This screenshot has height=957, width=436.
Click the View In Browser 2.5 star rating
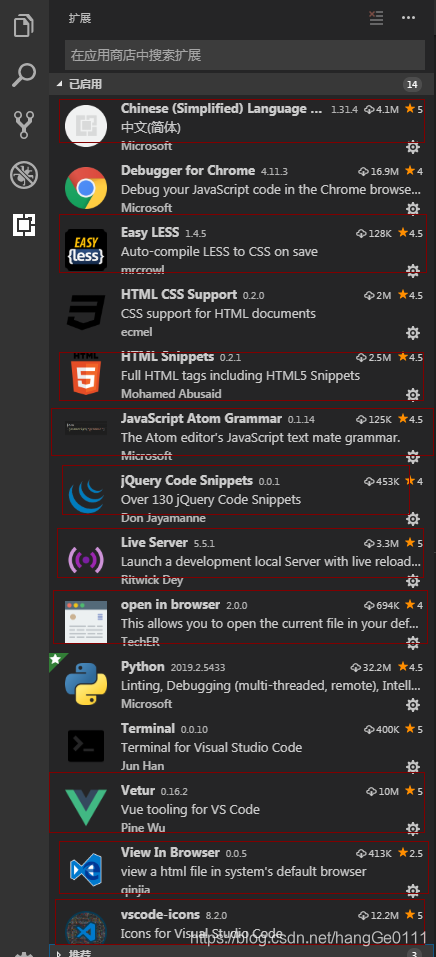410,853
